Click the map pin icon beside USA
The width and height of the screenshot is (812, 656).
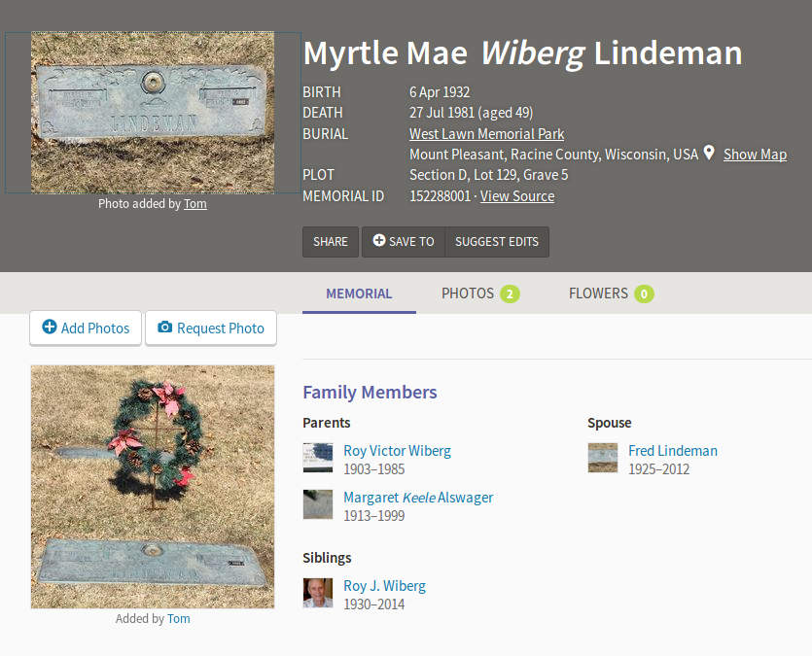click(709, 154)
